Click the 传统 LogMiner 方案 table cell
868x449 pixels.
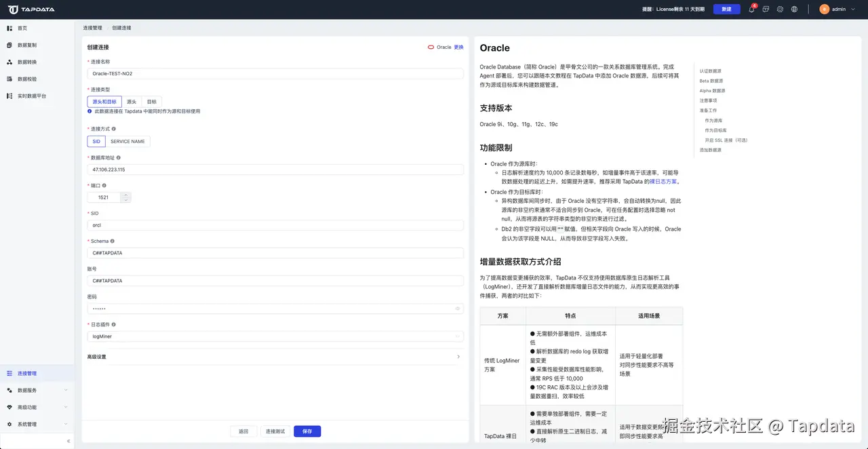pos(502,365)
